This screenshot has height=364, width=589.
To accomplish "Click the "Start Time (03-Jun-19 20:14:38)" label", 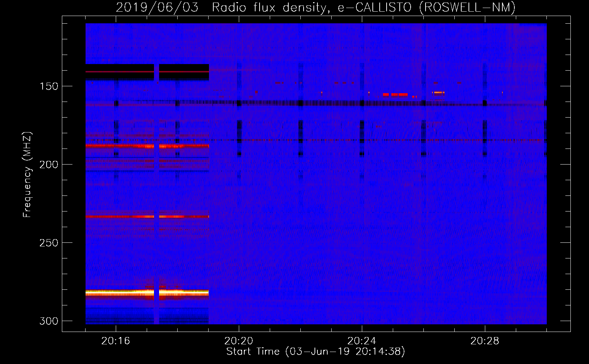I will 316,352.
